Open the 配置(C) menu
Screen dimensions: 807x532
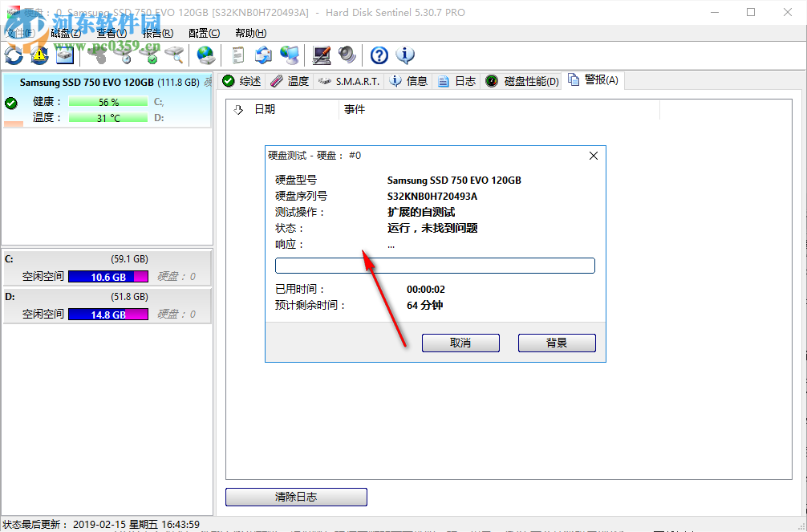(204, 33)
